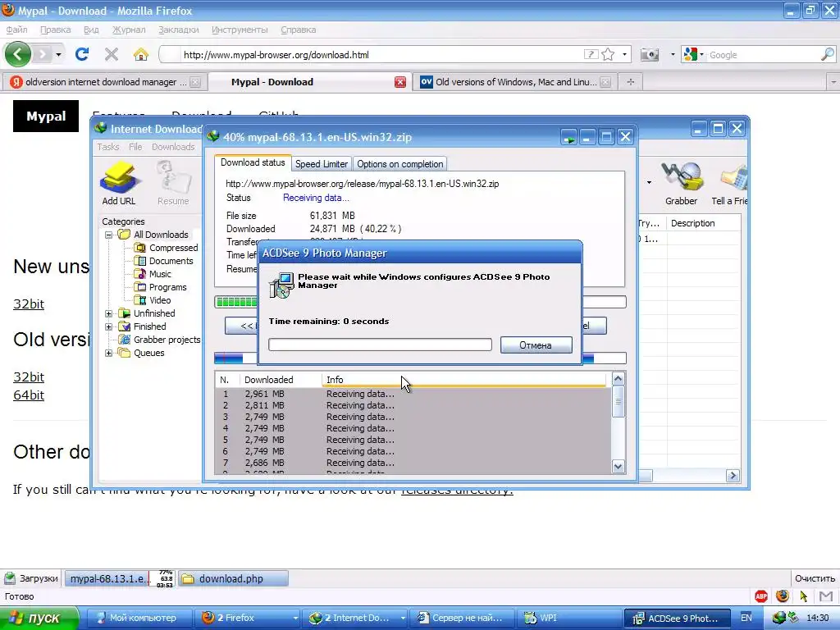Screen dimensions: 840x630
Task: Open a new tab plus button
Action: [x=631, y=82]
